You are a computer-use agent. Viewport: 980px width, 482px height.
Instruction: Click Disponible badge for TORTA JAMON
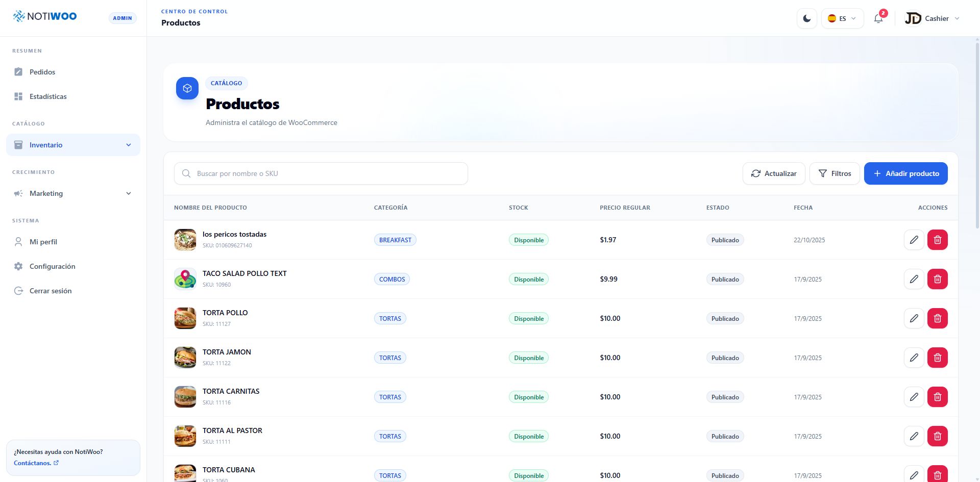click(529, 358)
